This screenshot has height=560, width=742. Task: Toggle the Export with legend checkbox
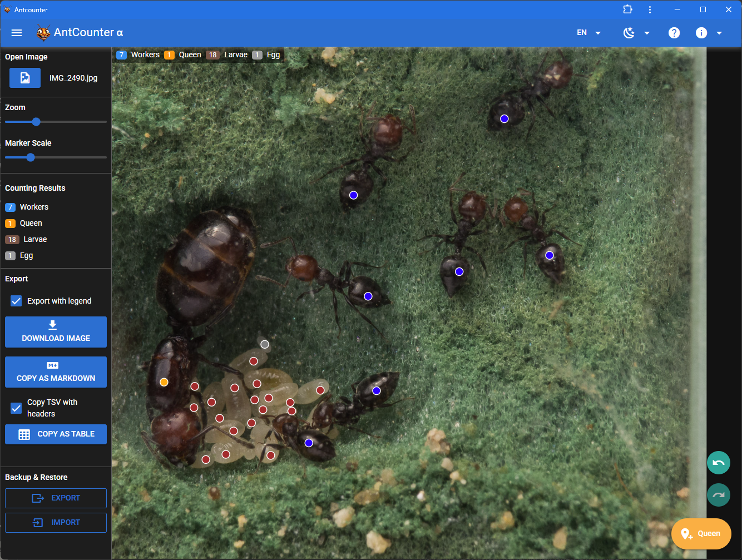click(16, 301)
